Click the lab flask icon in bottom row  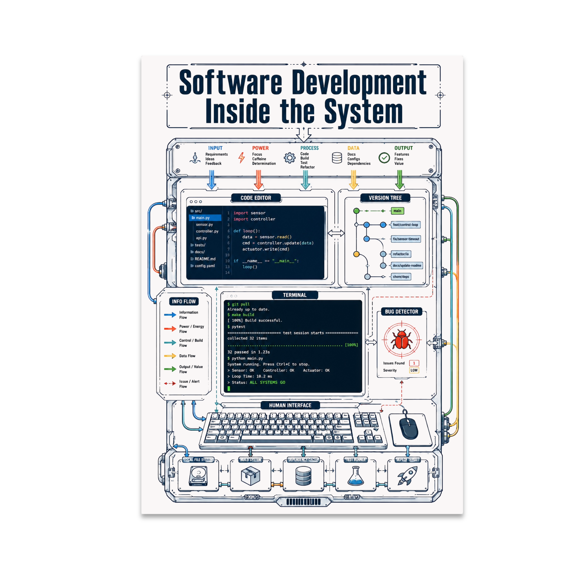(x=356, y=476)
